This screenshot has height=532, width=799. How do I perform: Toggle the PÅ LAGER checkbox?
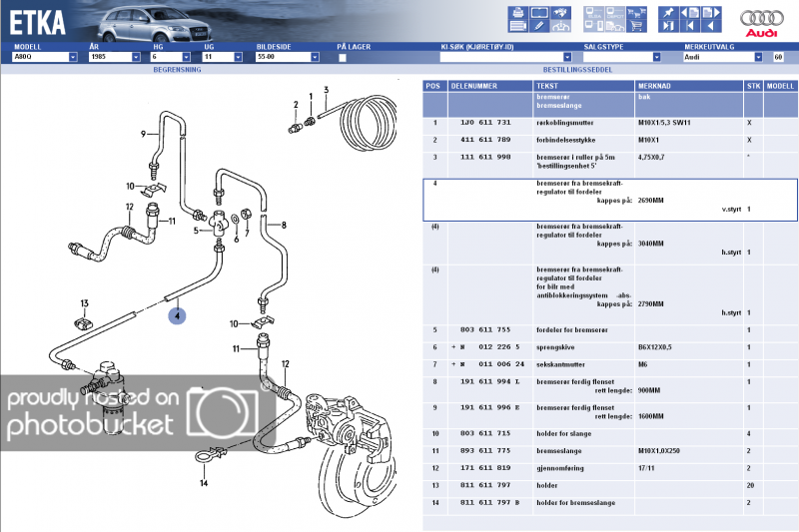click(343, 58)
